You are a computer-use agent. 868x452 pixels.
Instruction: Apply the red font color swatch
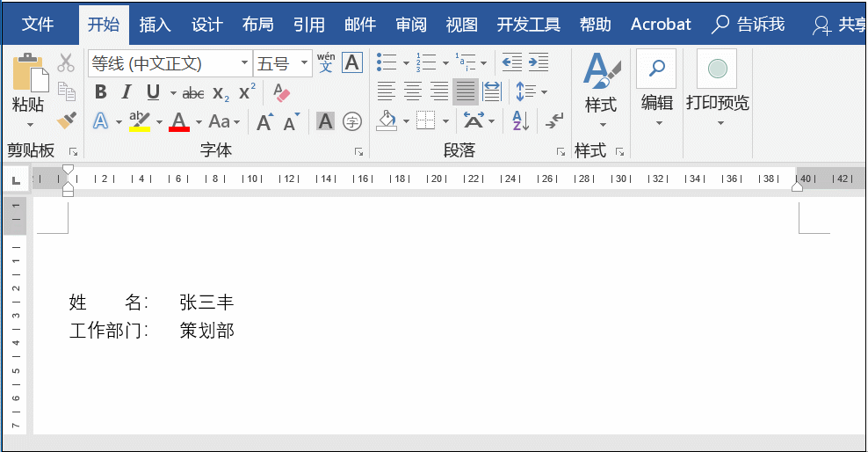coord(179,121)
